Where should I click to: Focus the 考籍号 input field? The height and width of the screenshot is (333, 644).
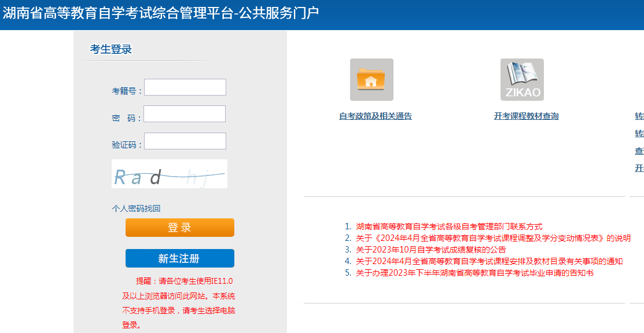185,87
